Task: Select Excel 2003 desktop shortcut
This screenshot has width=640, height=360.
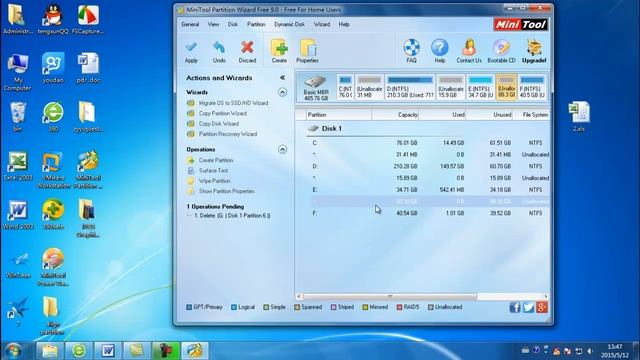Action: [18, 167]
